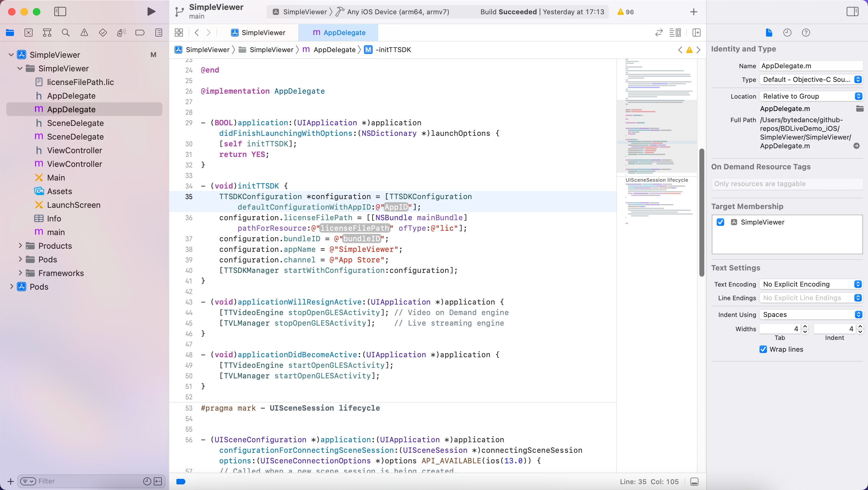Expand the Products folder
Viewport: 868px width, 490px height.
tap(20, 246)
